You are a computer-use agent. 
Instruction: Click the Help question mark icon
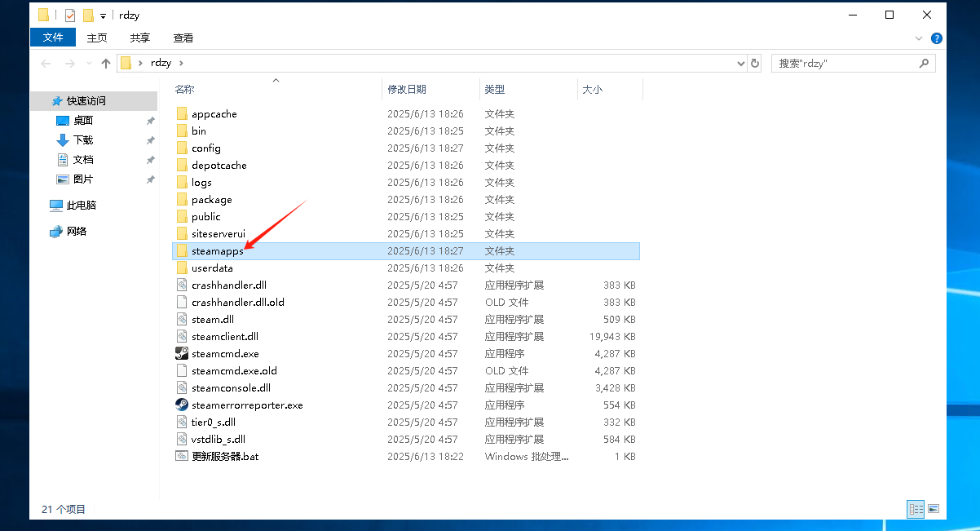click(937, 38)
